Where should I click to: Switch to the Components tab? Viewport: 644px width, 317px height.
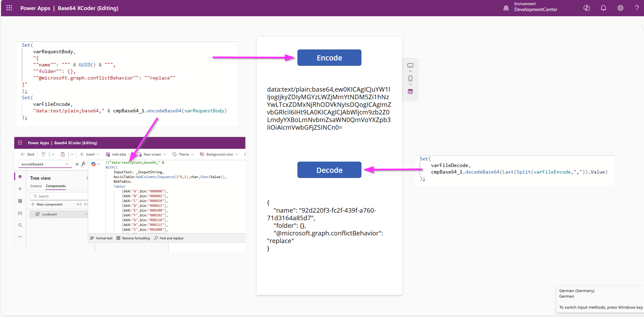click(x=56, y=186)
